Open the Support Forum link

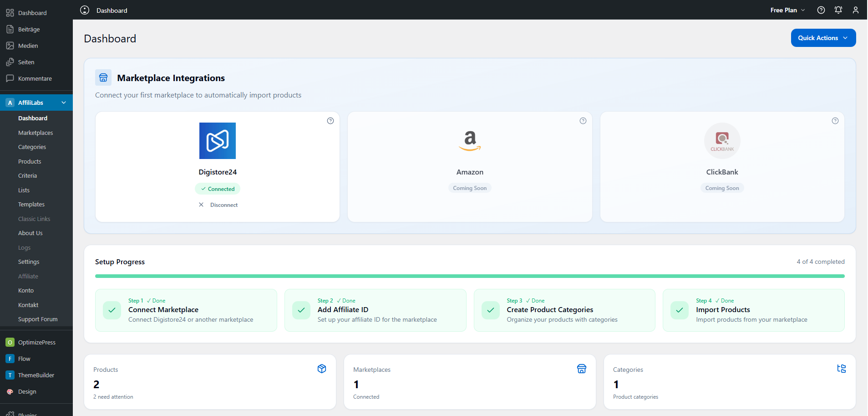[38, 319]
